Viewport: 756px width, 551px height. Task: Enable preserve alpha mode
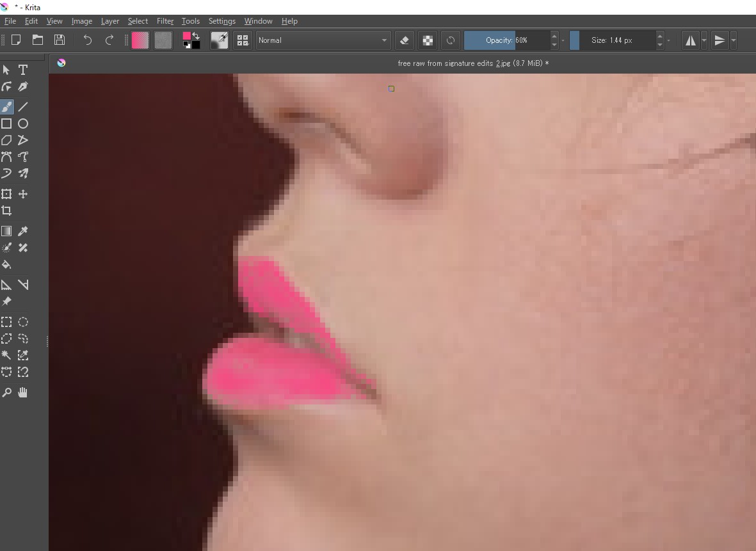tap(428, 40)
